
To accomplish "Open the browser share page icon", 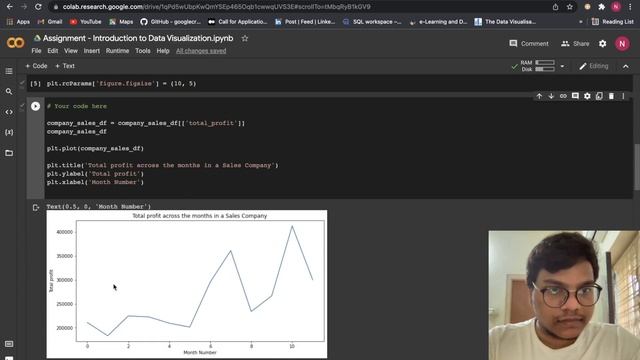I will tap(556, 7).
